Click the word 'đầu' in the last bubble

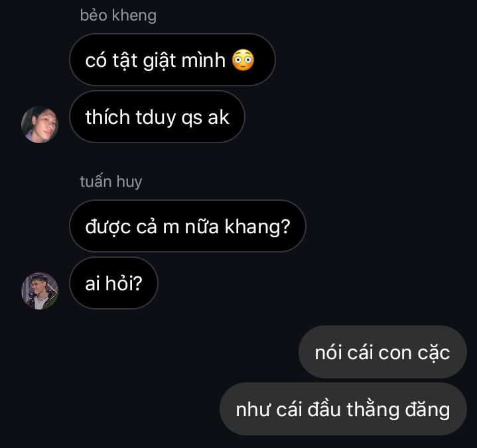pos(324,409)
